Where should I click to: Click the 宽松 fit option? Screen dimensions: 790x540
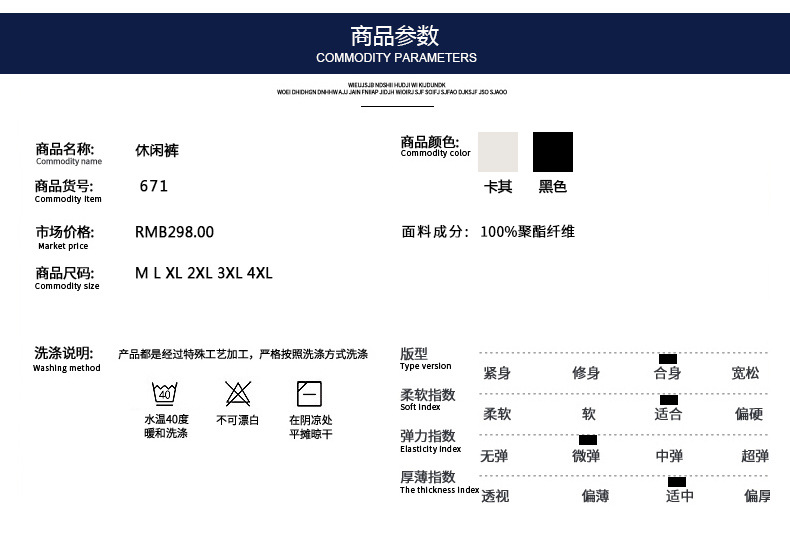(x=745, y=373)
